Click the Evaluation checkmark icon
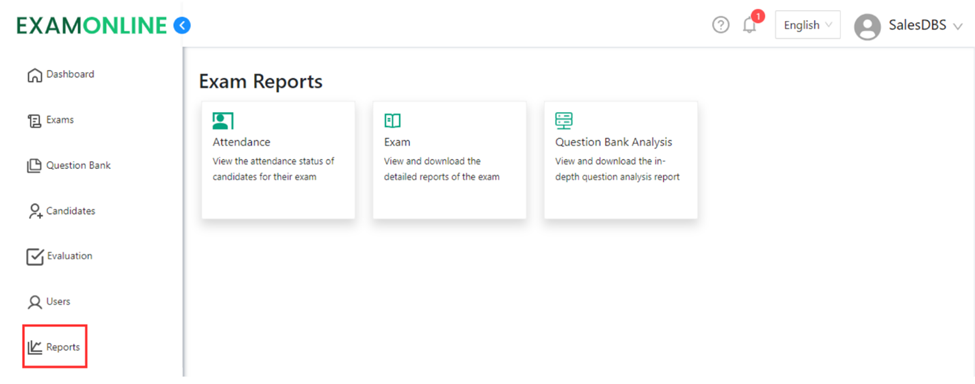 pos(35,257)
